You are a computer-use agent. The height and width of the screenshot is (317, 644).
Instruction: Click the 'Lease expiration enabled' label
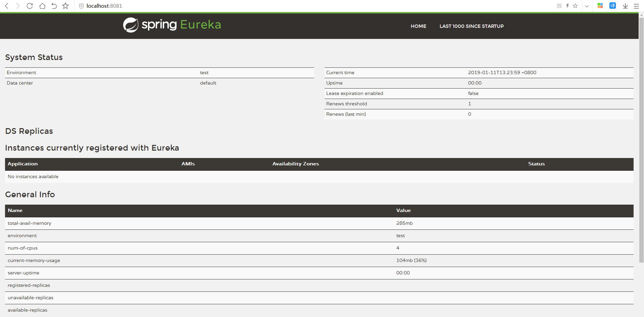(x=354, y=93)
